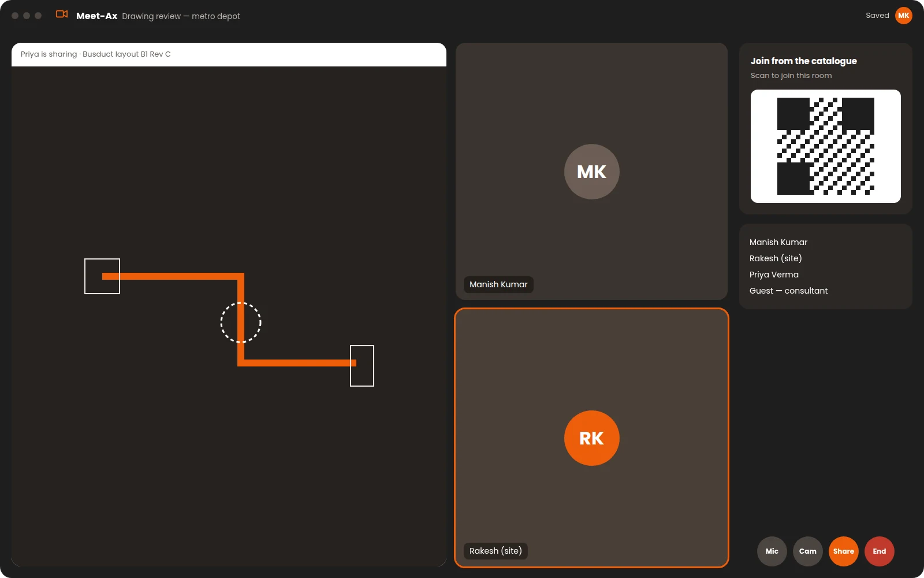Click the Saved status text

877,16
